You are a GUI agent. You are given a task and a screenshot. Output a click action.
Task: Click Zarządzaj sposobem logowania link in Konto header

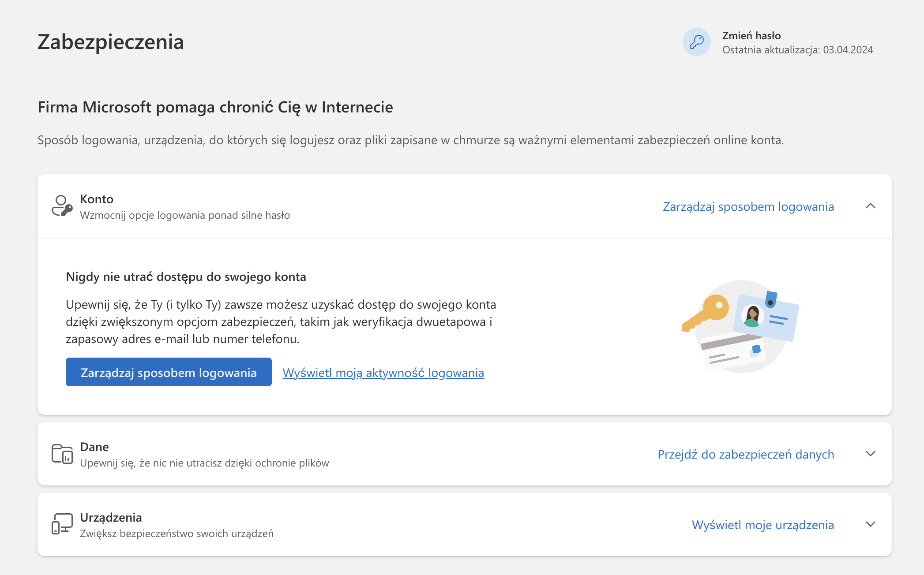tap(748, 206)
